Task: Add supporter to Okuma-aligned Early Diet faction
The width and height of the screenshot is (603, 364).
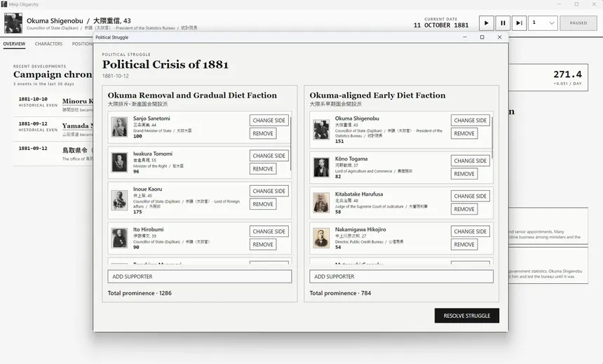Action: click(401, 276)
